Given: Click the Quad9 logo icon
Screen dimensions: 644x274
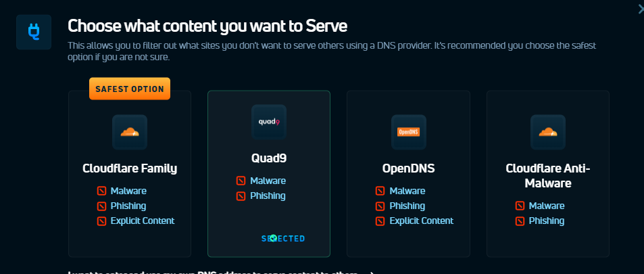Looking at the screenshot, I should [269, 122].
